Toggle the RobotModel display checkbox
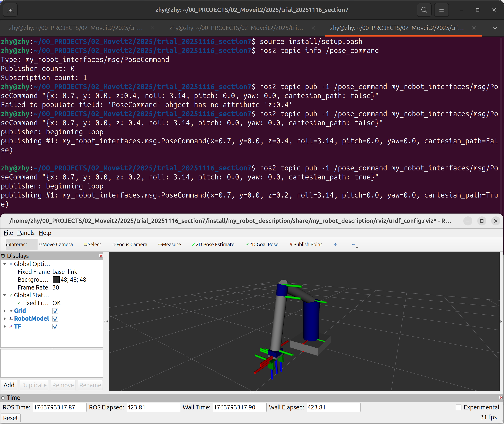504x424 pixels. point(55,319)
